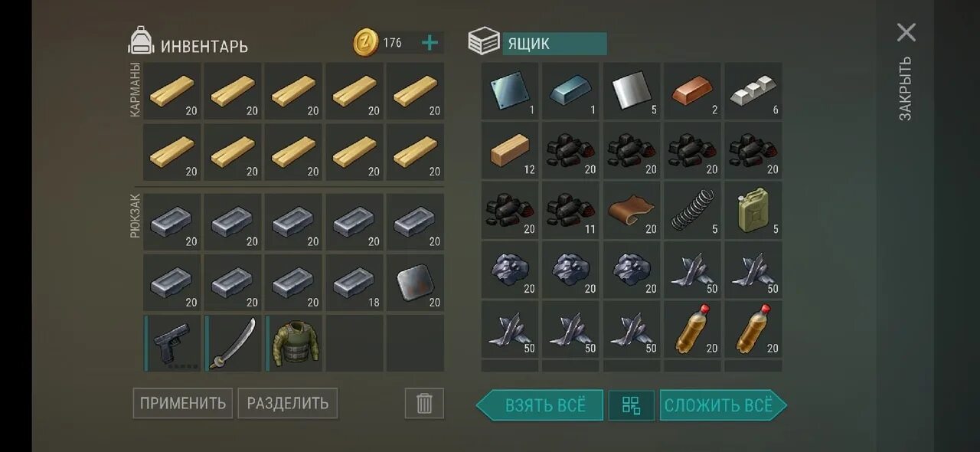Select the silver bars stack with count 6
Screen dimensions: 980x452
tap(753, 90)
